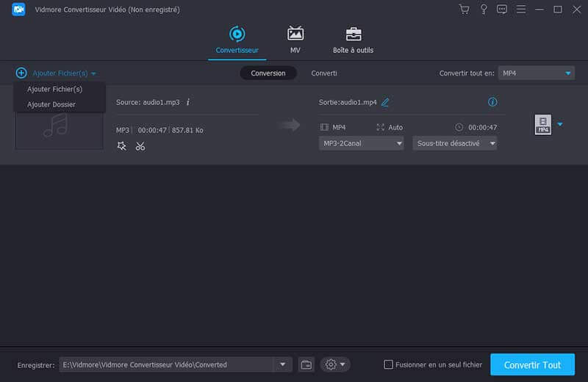
Task: Click the MP4 film strip icon
Action: [324, 128]
